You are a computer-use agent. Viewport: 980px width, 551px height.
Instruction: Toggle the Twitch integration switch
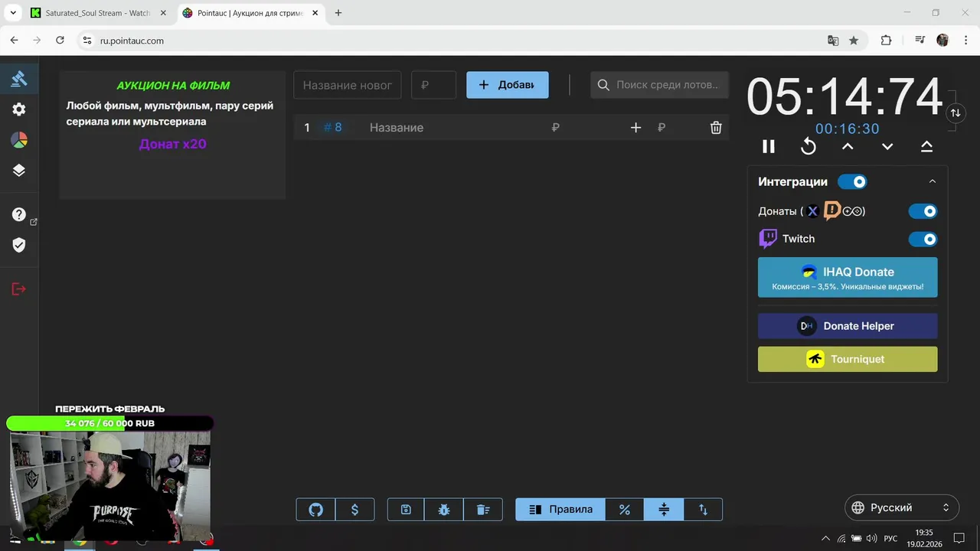923,240
